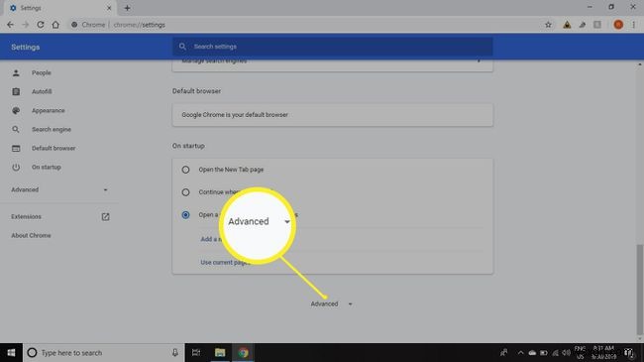Select Open the New Tab page radio
The width and height of the screenshot is (644, 362).
click(x=185, y=170)
